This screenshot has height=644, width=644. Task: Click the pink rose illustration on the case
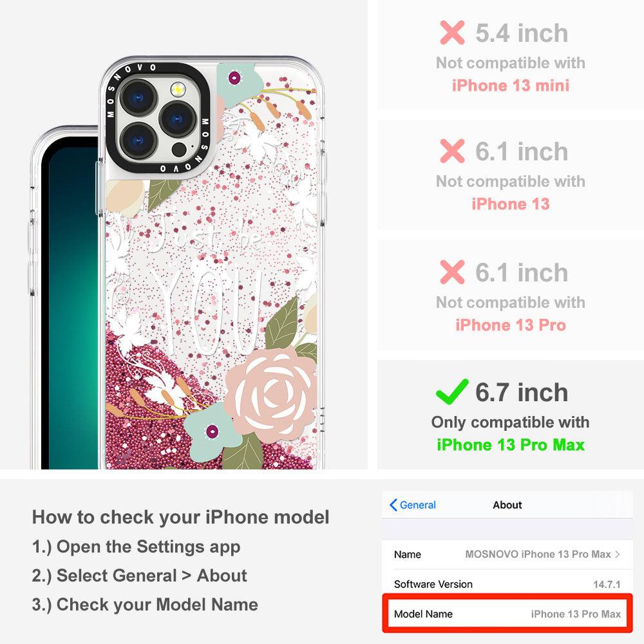pyautogui.click(x=271, y=393)
